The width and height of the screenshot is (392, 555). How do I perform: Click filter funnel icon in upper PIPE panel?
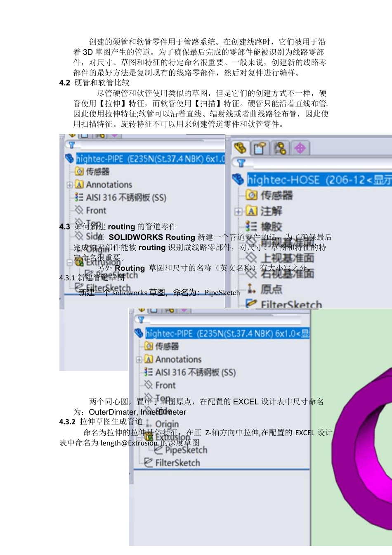72,145
